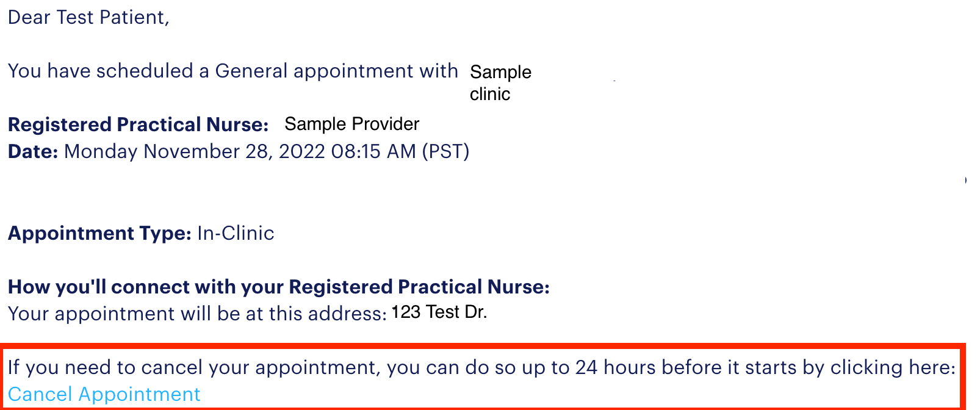Click the 'In-Clinic' appointment type value

click(236, 233)
